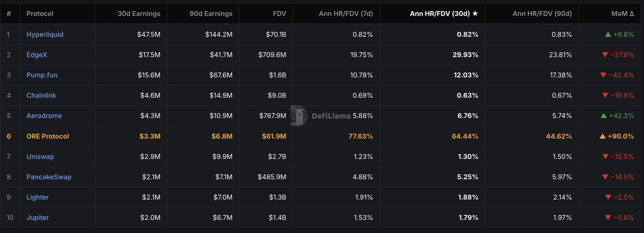Sort by Ann HR/FDV (90d) header
Screen dimensions: 644x233
pos(542,14)
